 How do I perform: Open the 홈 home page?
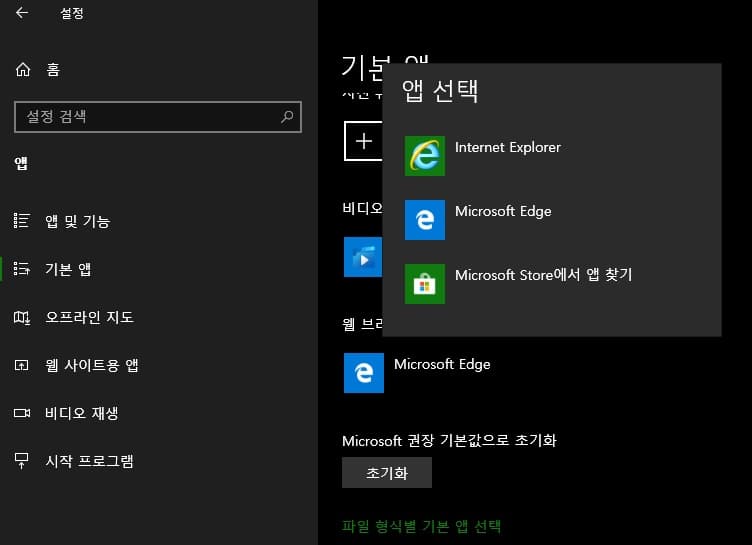158,70
